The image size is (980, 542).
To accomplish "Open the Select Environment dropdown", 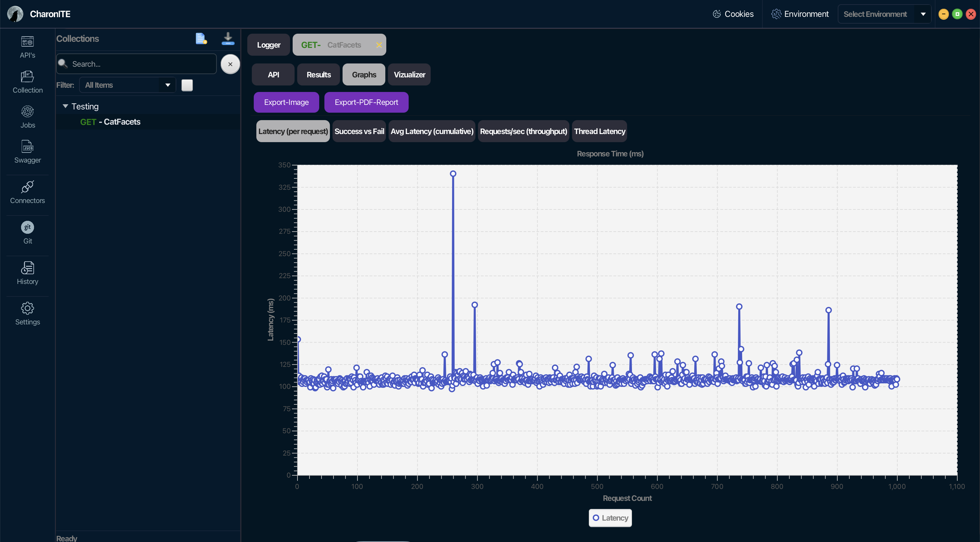I will [884, 14].
